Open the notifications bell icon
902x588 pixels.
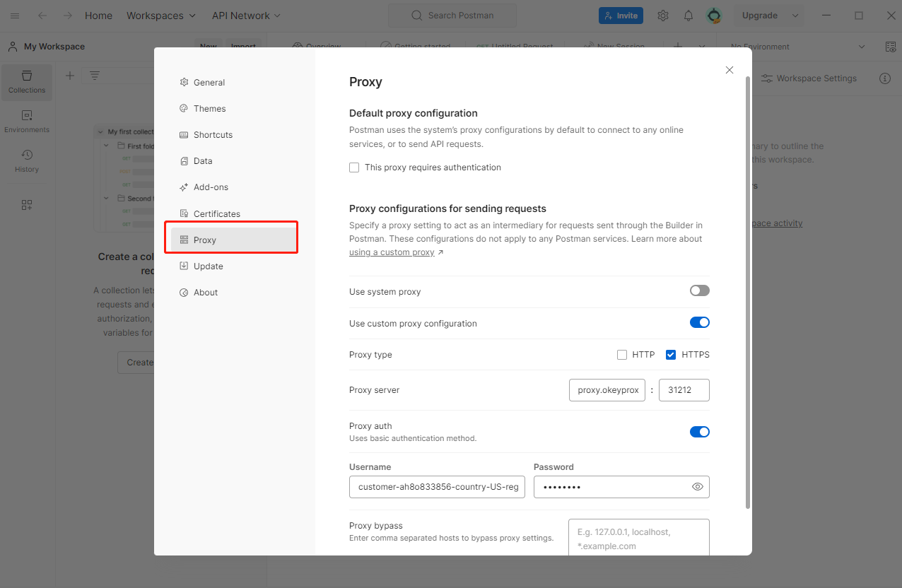(x=689, y=16)
